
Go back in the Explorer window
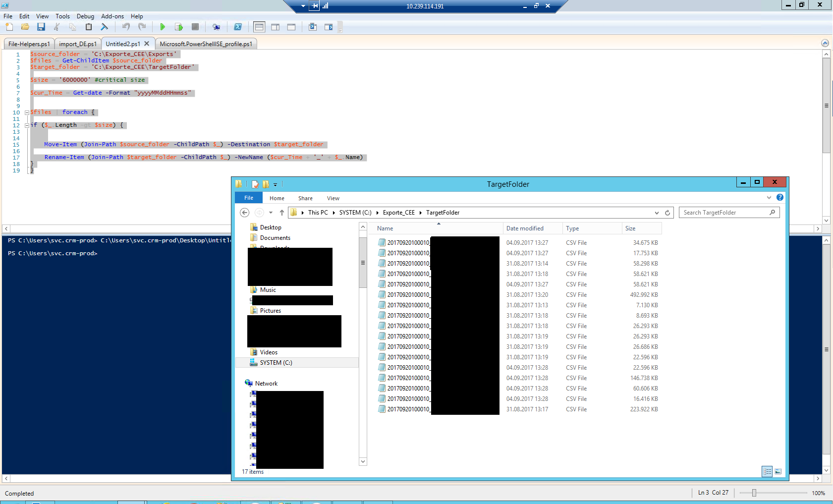[x=244, y=213]
